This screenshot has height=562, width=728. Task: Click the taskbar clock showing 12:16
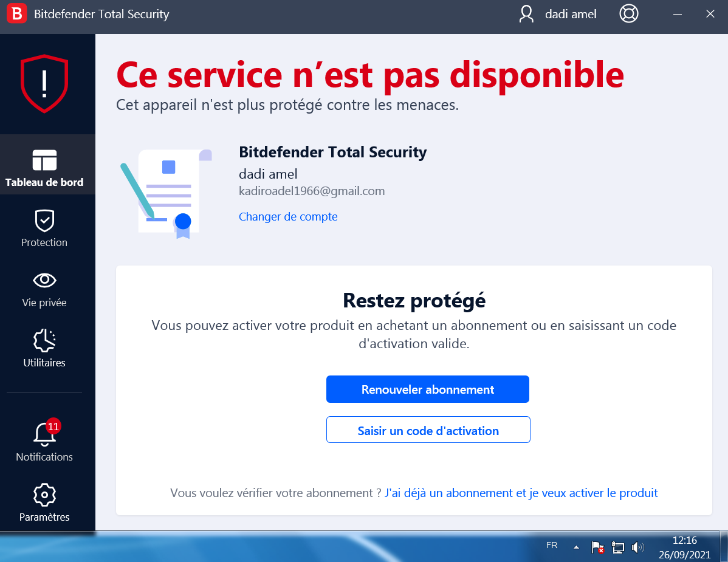[684, 547]
